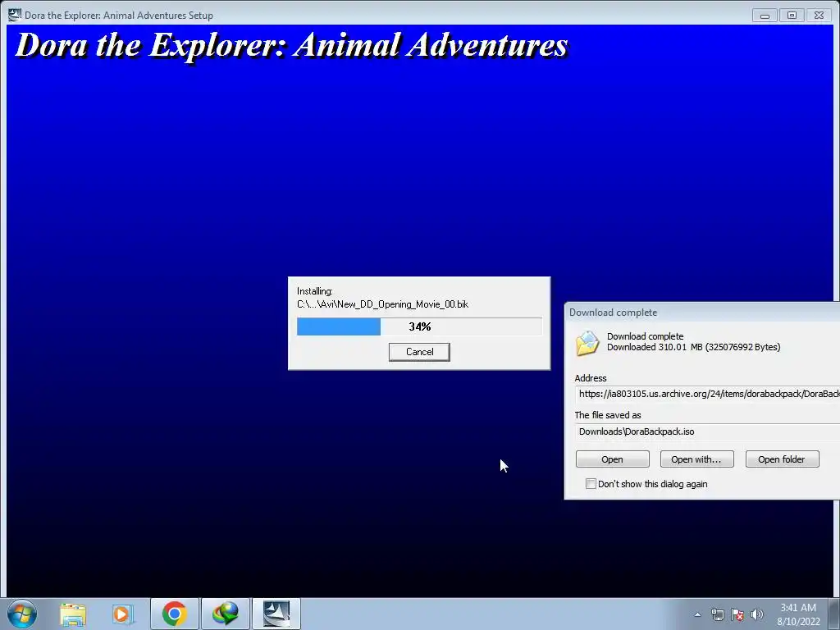Open network status tray icon
The width and height of the screenshot is (840, 630).
pos(717,614)
